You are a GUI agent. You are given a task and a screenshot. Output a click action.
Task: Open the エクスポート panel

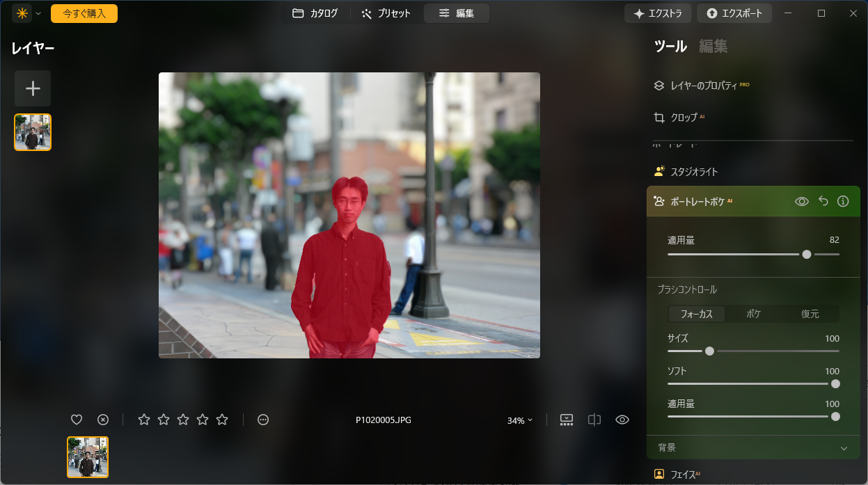tap(734, 13)
